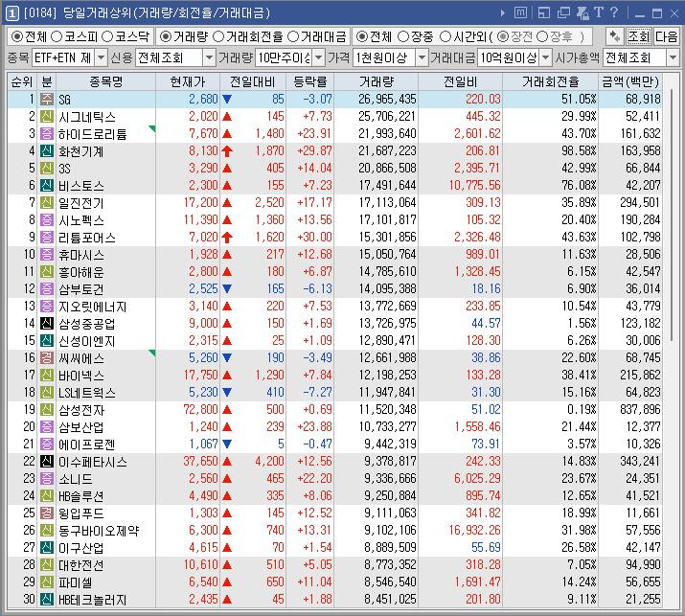Click the 증 badge beside 하이드로리튬
685x616 pixels.
(47, 134)
